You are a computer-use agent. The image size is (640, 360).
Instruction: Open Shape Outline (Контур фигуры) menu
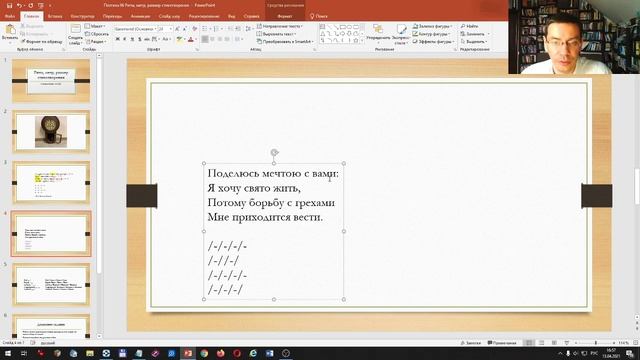tap(431, 34)
